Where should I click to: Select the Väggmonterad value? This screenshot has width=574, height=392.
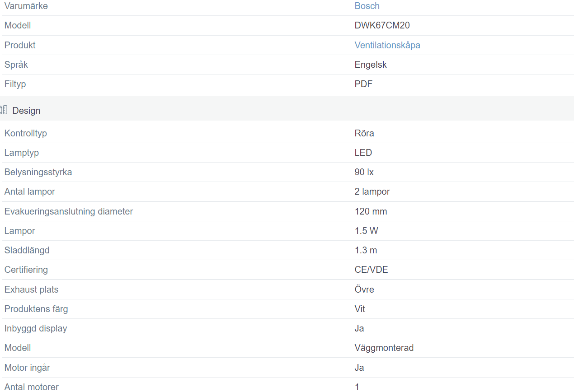pos(384,348)
